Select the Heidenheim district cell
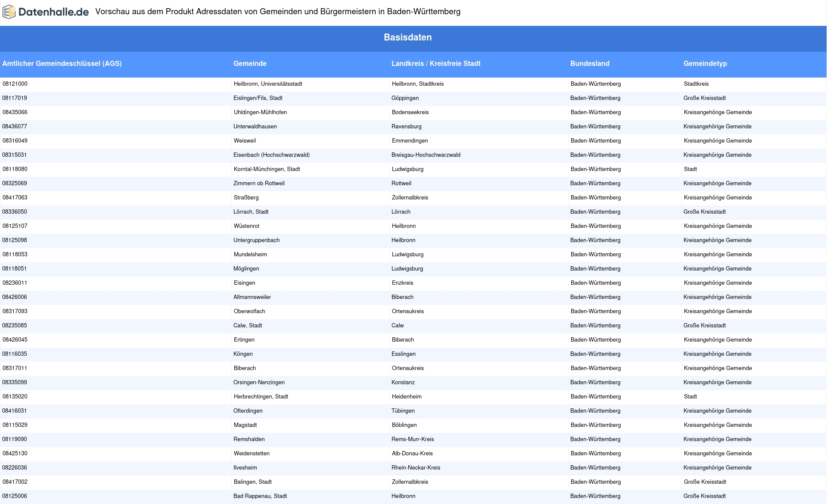 point(407,397)
